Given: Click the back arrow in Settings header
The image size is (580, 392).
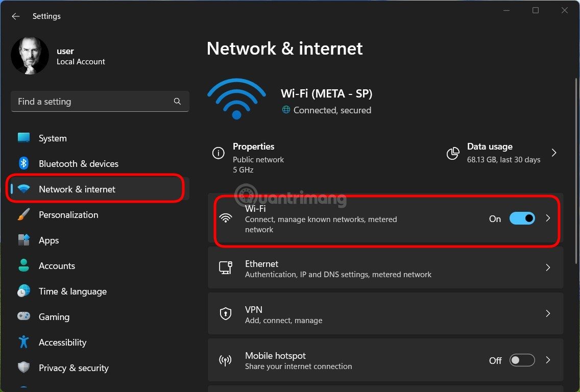Looking at the screenshot, I should pos(16,16).
